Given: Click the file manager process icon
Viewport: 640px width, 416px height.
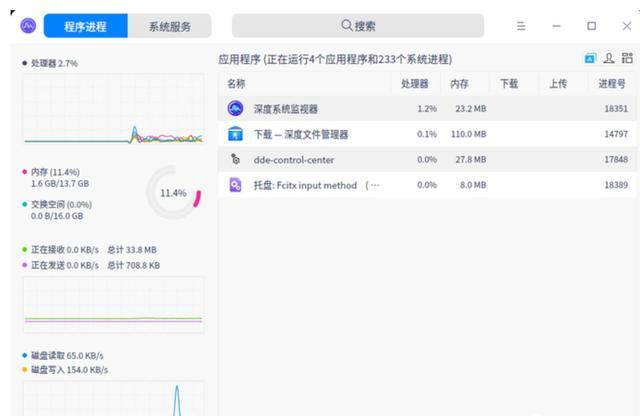Looking at the screenshot, I should (x=236, y=134).
